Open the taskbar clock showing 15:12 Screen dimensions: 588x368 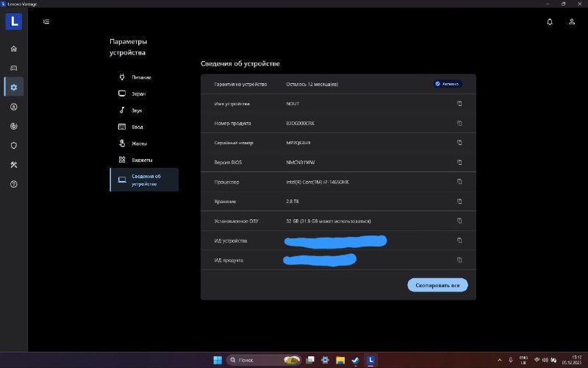pyautogui.click(x=572, y=360)
